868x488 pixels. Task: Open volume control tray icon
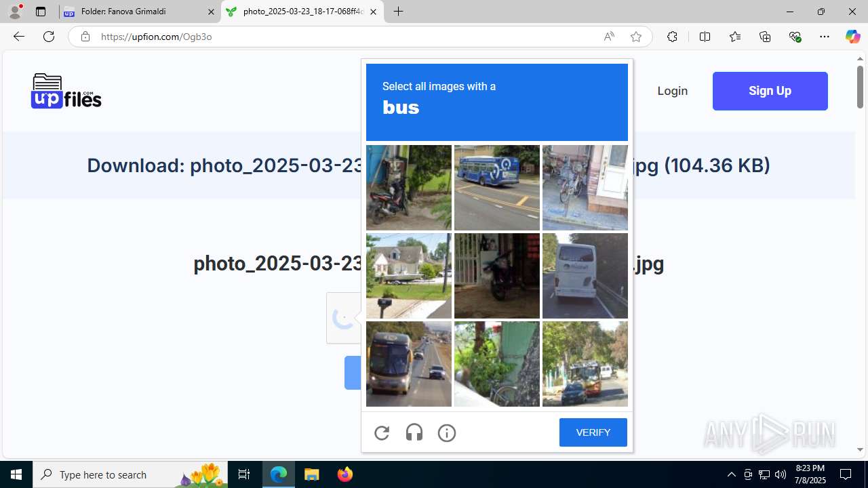(781, 474)
